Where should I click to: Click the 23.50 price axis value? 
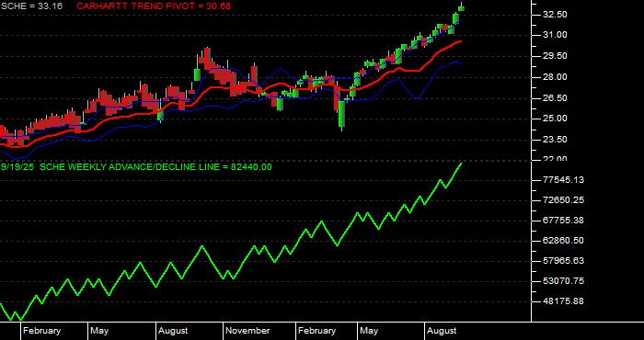pyautogui.click(x=556, y=140)
